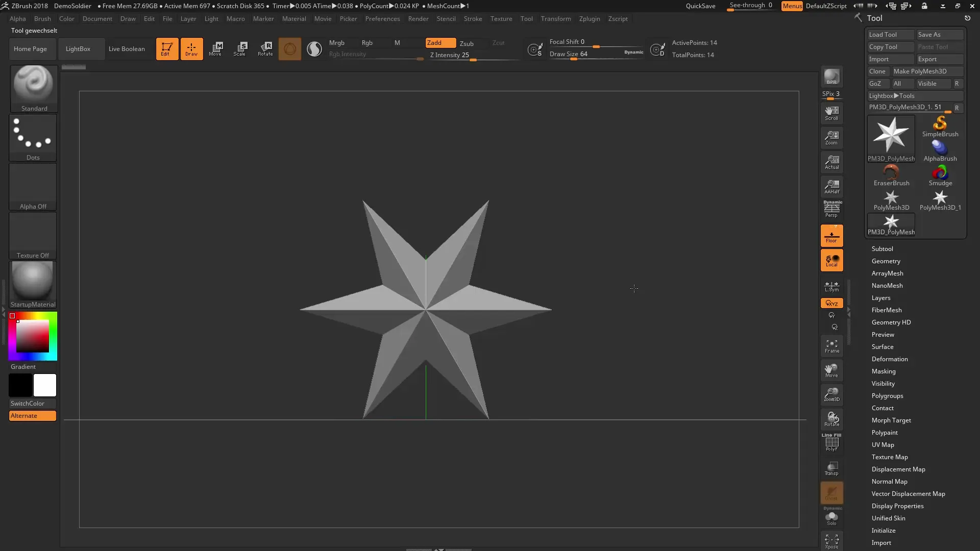Image resolution: width=980 pixels, height=551 pixels.
Task: Open the Render menu
Action: (x=418, y=19)
